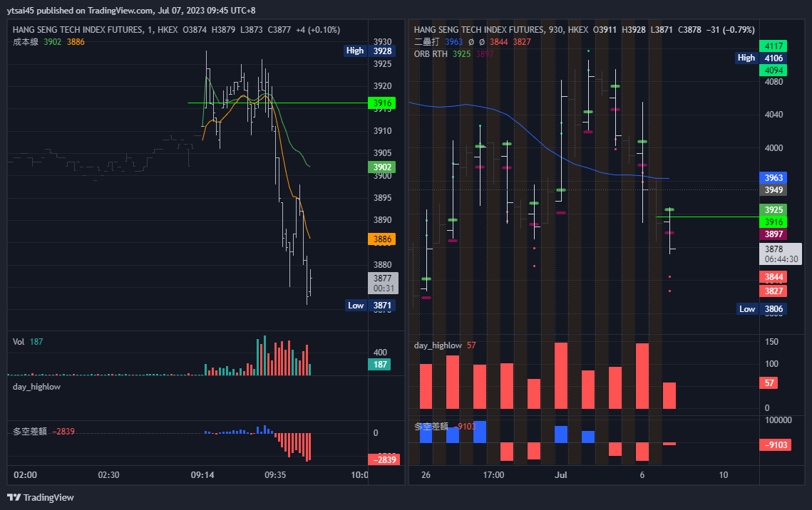Click the 3930 price axis tick
The height and width of the screenshot is (510, 812).
click(383, 42)
